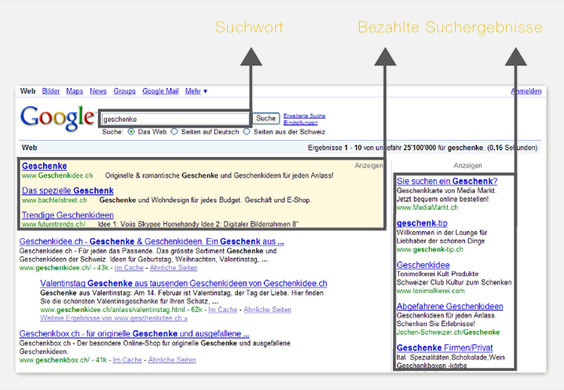Viewport: 564px width, 390px height.
Task: Open the 'Das spezielle Geschenk' ad
Action: pos(68,191)
